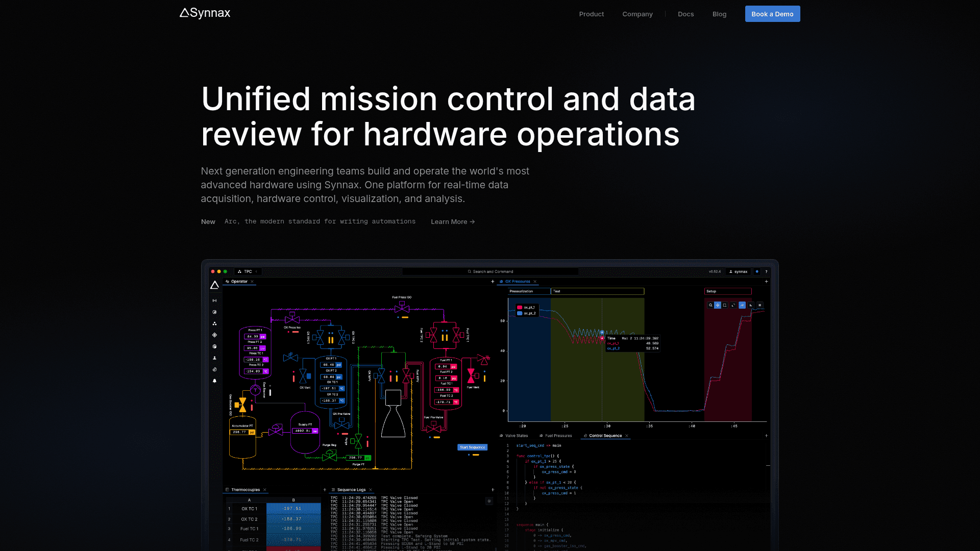Click the reset zoom expand icon on the plot

click(733, 305)
